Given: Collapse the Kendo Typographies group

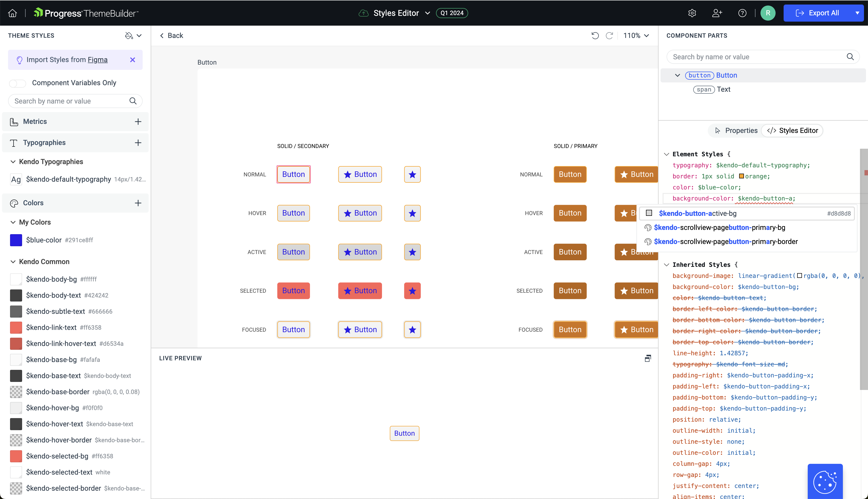Looking at the screenshot, I should [x=13, y=161].
